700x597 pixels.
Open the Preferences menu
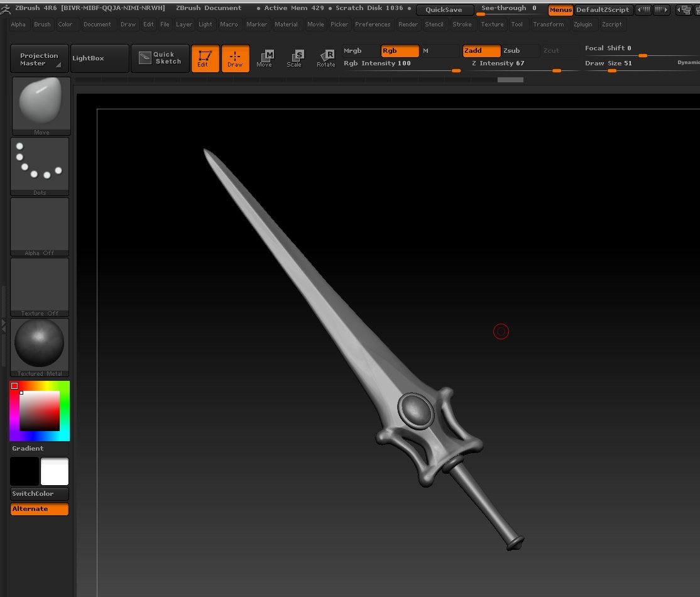point(373,25)
